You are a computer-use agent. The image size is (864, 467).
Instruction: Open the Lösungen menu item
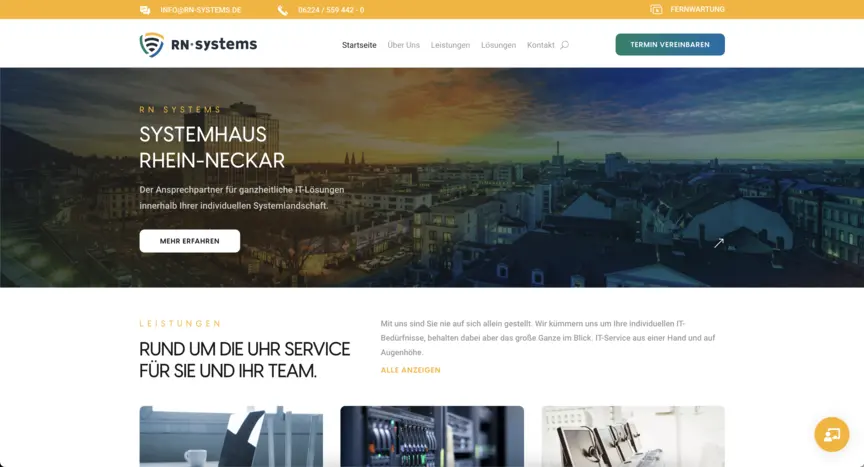[x=498, y=45]
